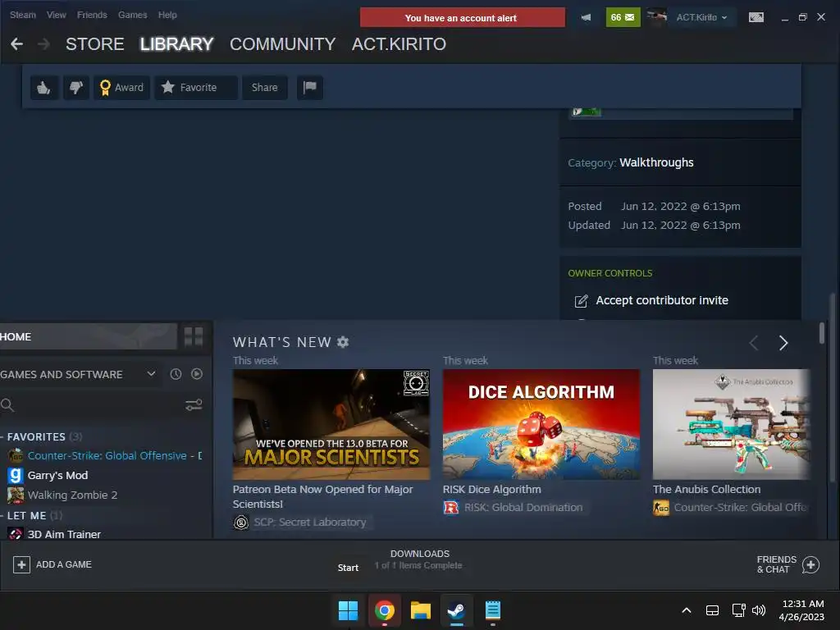Image resolution: width=840 pixels, height=630 pixels.
Task: Click Steam icon in taskbar
Action: pyautogui.click(x=456, y=610)
